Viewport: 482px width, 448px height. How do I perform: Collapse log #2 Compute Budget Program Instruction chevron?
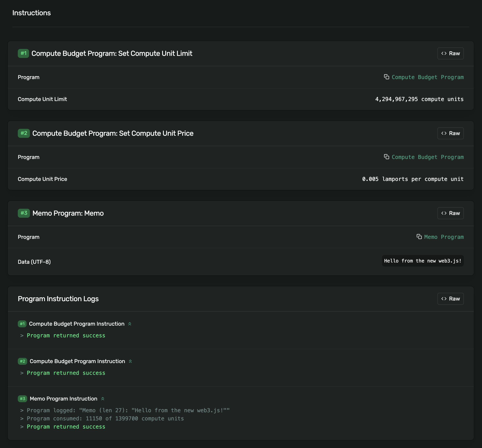(x=130, y=361)
